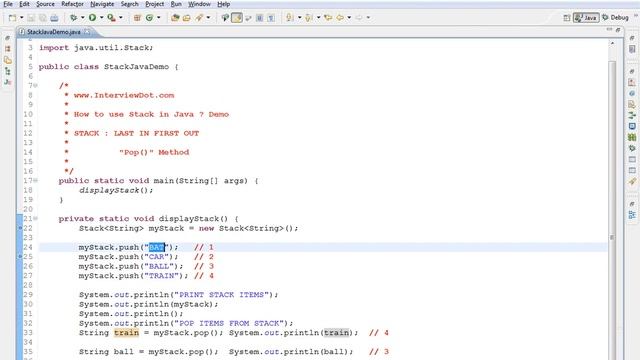Click the www.InterviewDot.com comment text
640x360 pixels.
(124, 95)
